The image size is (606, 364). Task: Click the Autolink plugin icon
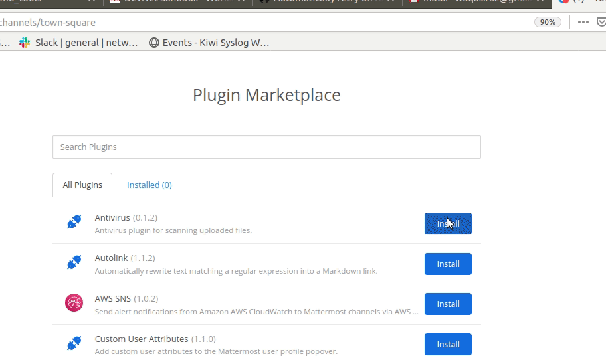[x=74, y=262]
